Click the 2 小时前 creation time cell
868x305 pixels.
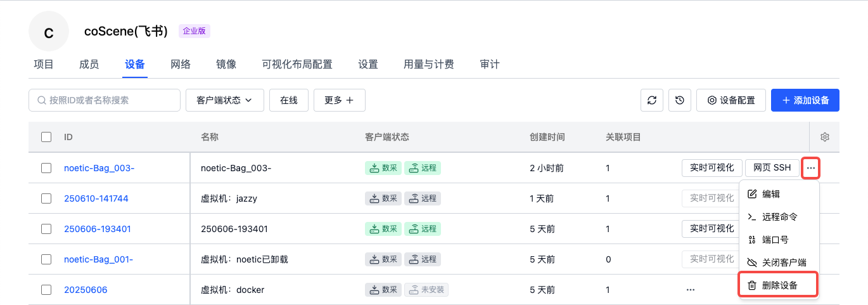(547, 168)
